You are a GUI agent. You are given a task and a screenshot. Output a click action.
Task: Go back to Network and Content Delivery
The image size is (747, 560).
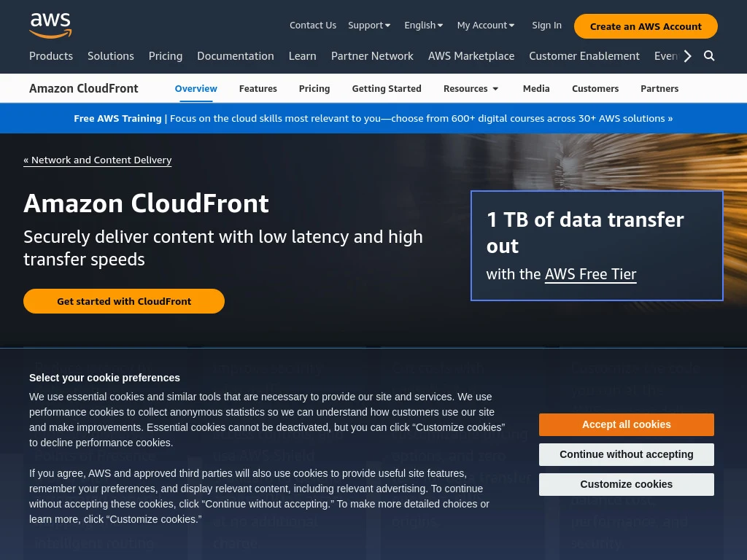(97, 160)
